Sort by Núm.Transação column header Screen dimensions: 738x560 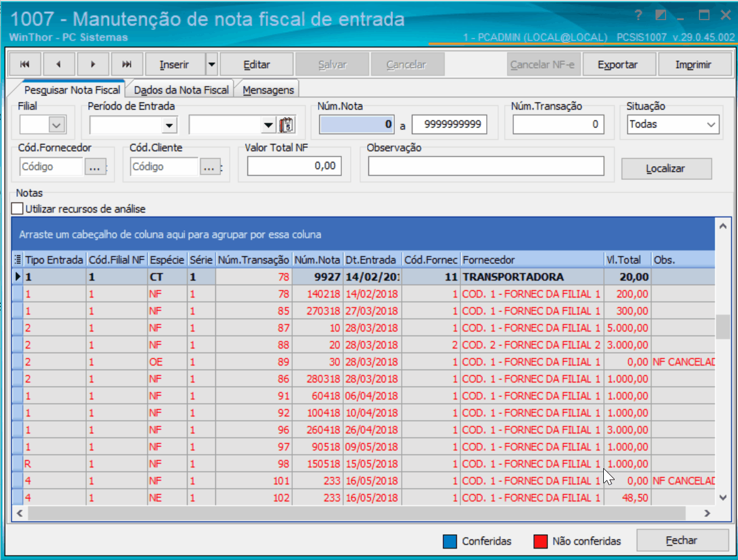254,259
